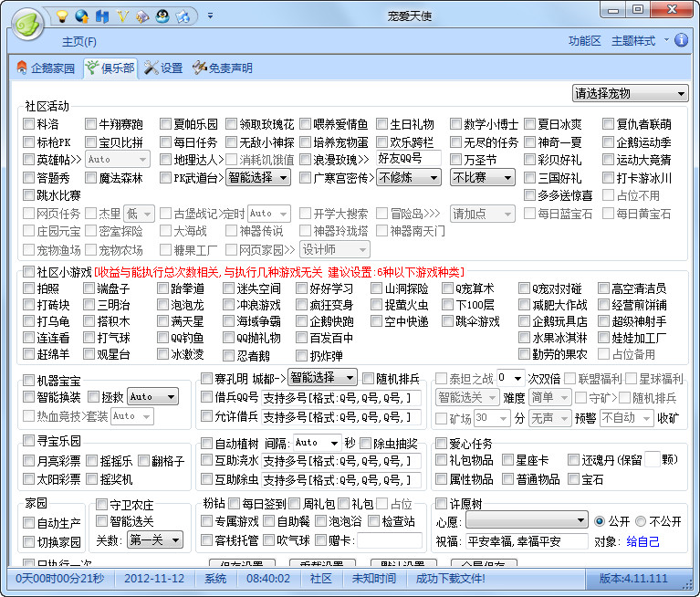Open the 自动植树 间隔 Auto dropdown
The width and height of the screenshot is (700, 597).
[317, 443]
